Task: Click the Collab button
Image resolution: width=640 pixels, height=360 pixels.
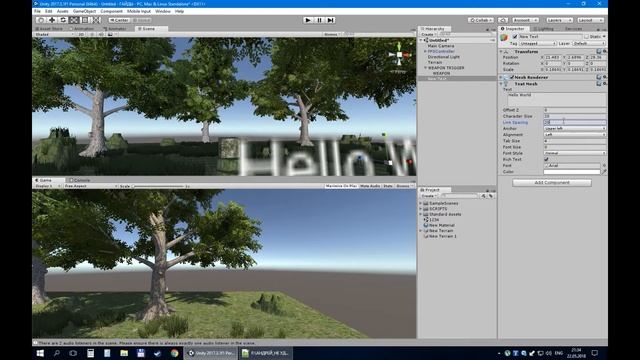Action: point(481,20)
